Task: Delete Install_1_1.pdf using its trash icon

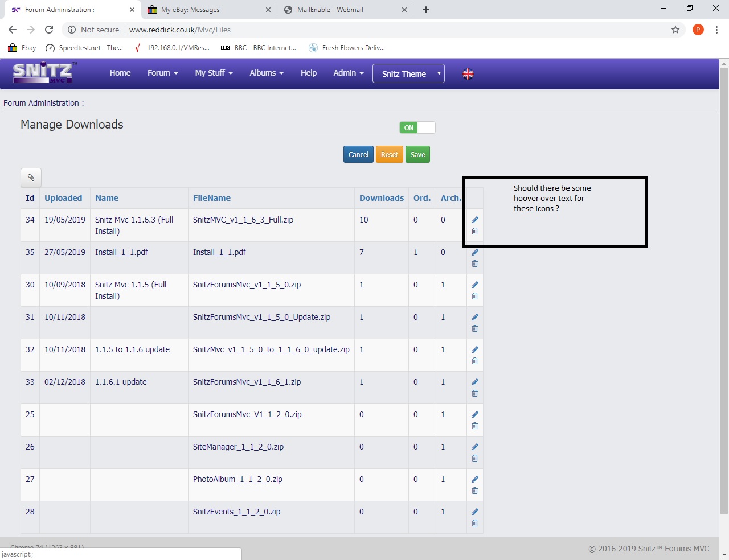Action: [x=474, y=264]
